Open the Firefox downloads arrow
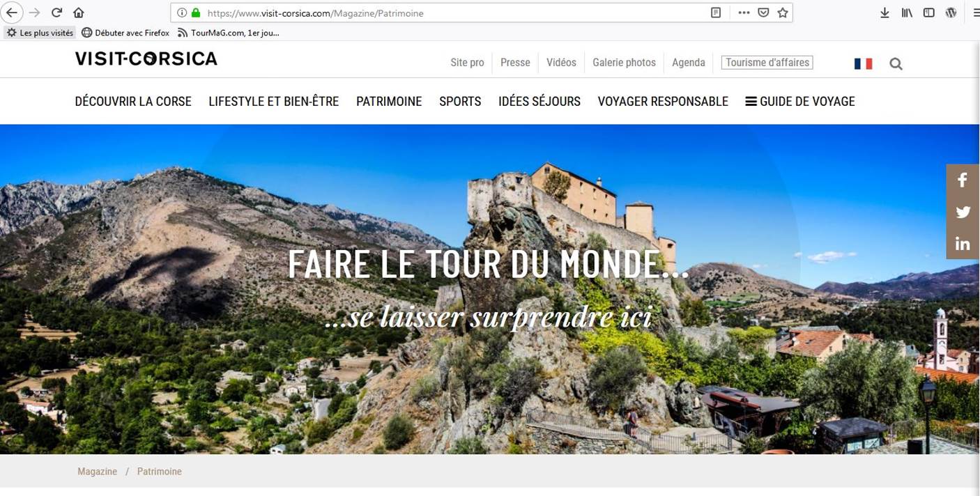This screenshot has width=980, height=496. tap(885, 13)
